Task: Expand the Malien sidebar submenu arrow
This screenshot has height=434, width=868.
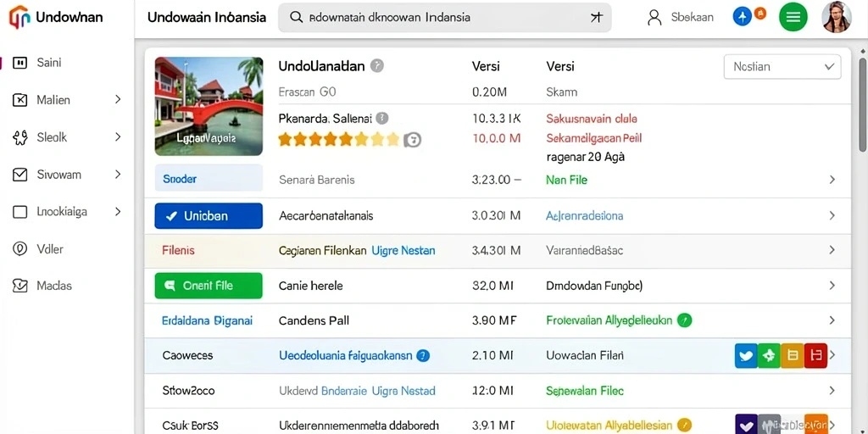Action: pyautogui.click(x=117, y=100)
